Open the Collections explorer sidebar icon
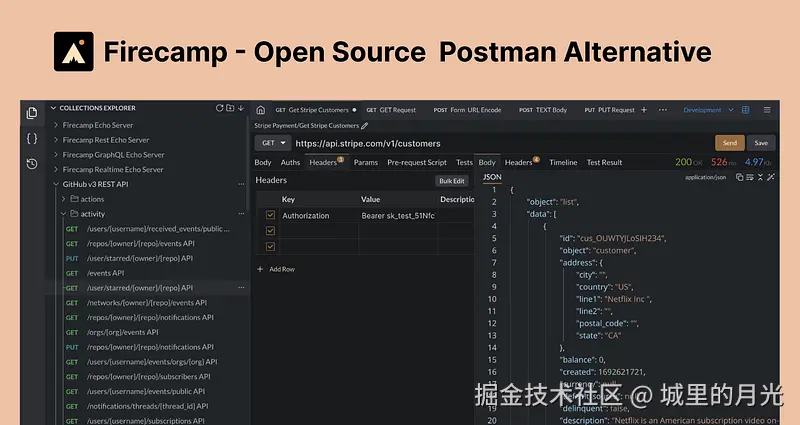This screenshot has height=425, width=800. (x=32, y=113)
